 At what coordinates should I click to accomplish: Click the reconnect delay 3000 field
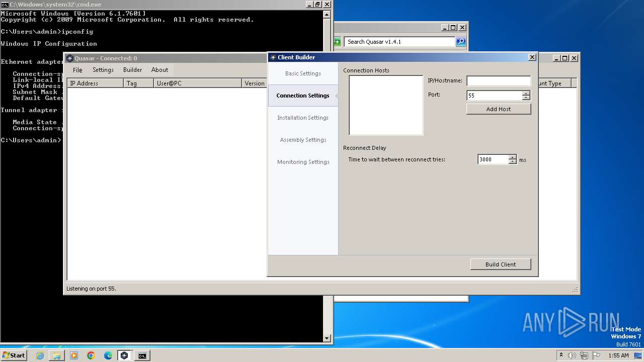(493, 160)
